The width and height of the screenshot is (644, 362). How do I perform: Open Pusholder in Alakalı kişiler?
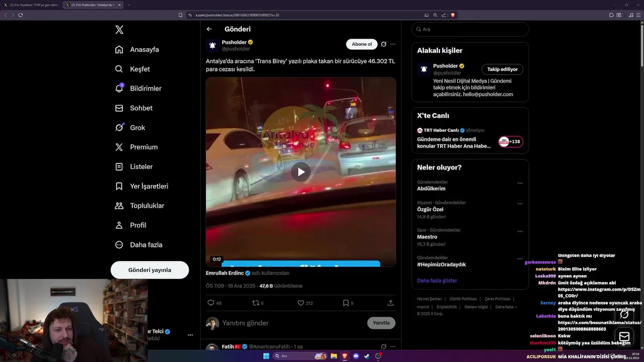446,66
